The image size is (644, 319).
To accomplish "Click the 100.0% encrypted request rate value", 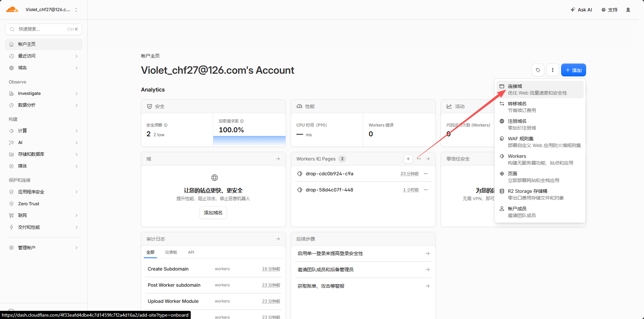I will pos(231,130).
